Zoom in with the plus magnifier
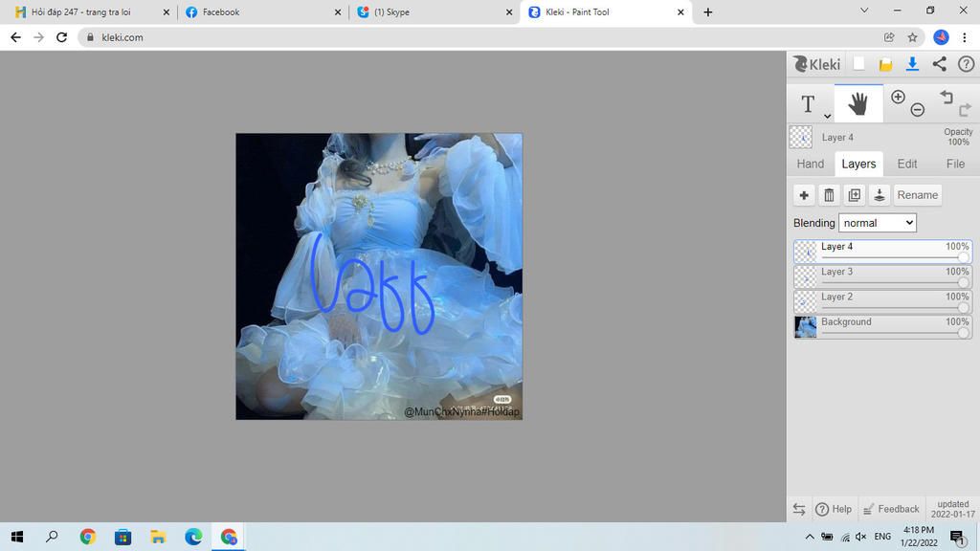980x551 pixels. point(898,97)
